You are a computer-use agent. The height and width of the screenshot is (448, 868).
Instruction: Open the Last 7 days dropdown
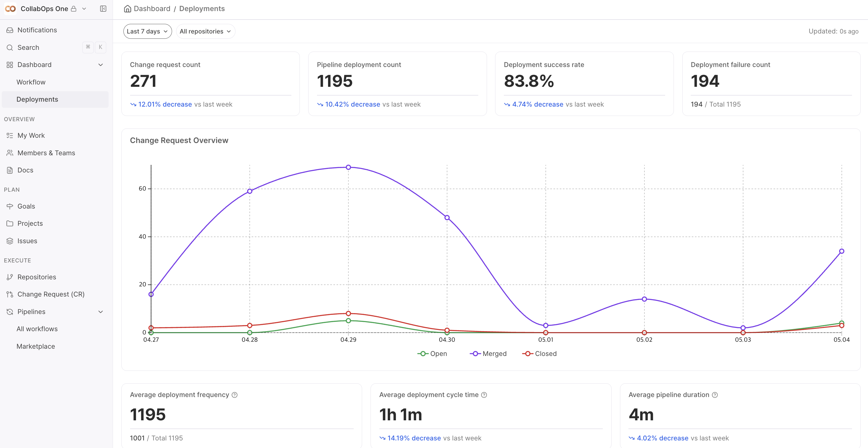click(x=147, y=31)
